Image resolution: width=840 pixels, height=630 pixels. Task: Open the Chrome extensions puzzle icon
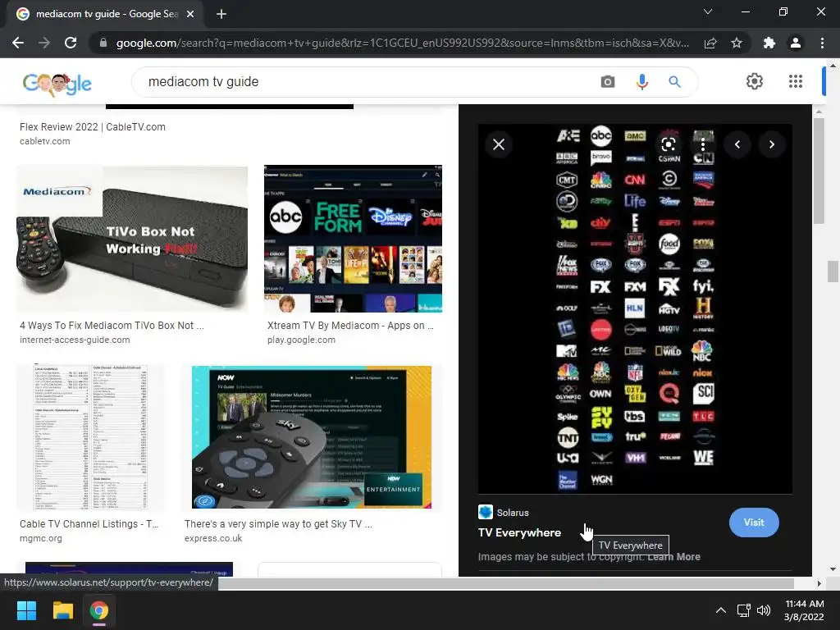pos(769,43)
